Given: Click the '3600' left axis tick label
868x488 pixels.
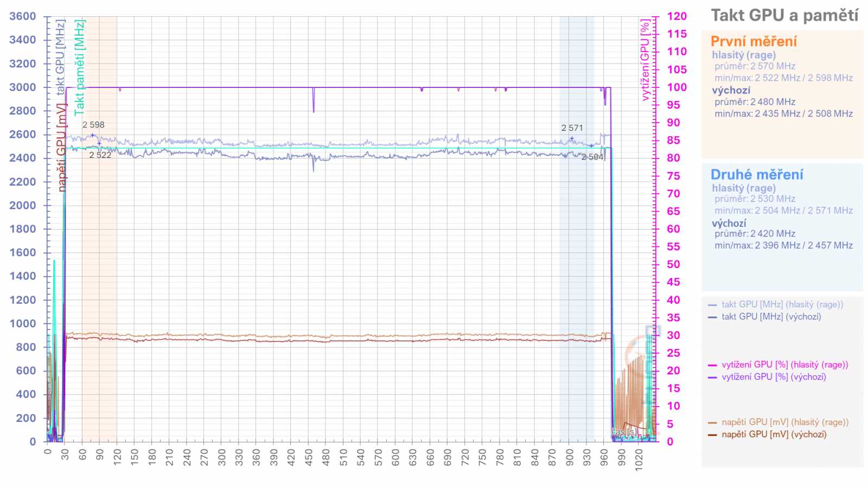Looking at the screenshot, I should coord(23,16).
